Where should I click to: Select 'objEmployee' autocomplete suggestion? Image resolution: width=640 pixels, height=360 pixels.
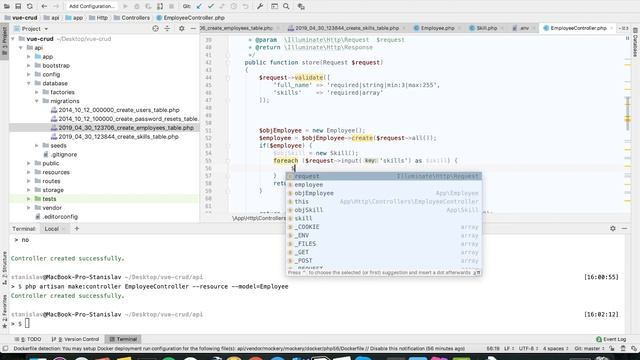tap(384, 193)
